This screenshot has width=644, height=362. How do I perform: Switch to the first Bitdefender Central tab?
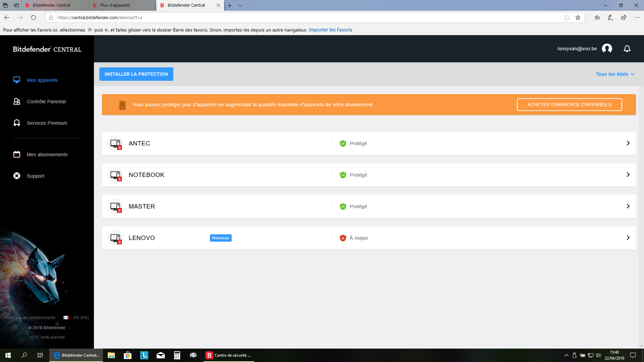[55, 5]
